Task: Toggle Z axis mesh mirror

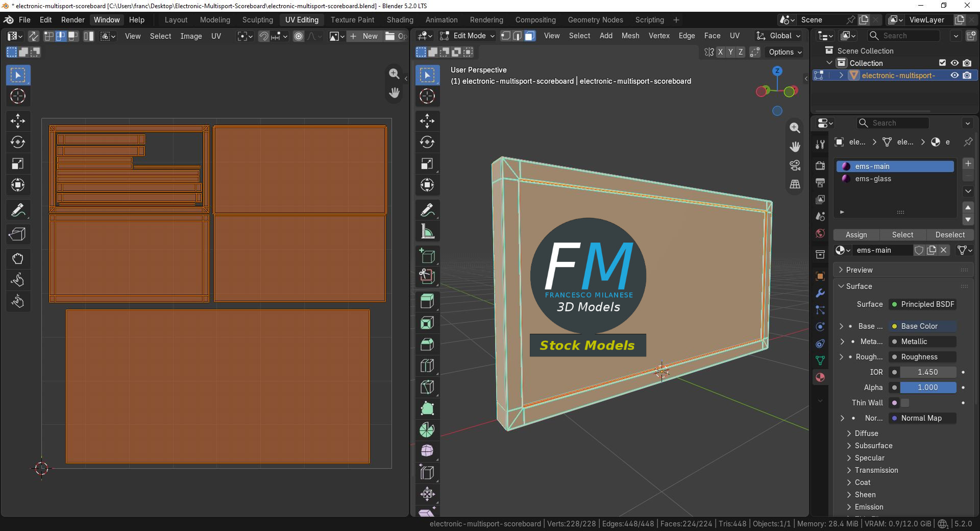Action: pyautogui.click(x=741, y=52)
